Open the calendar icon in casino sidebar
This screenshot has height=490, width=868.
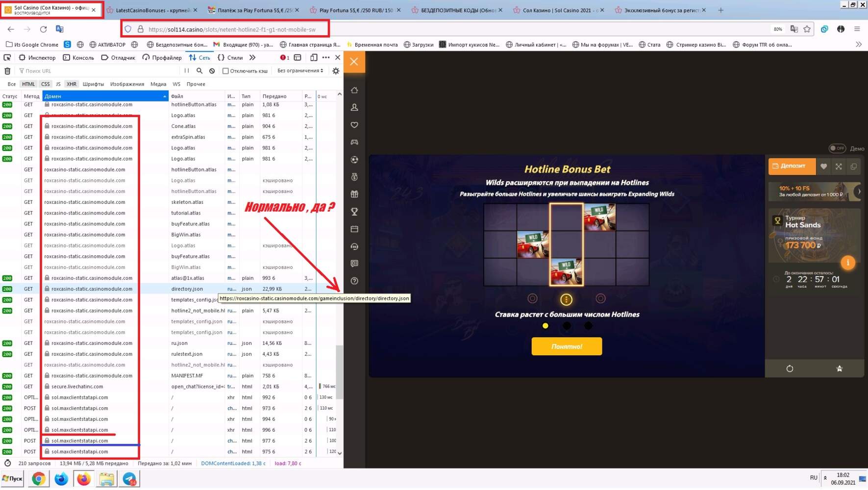(354, 229)
